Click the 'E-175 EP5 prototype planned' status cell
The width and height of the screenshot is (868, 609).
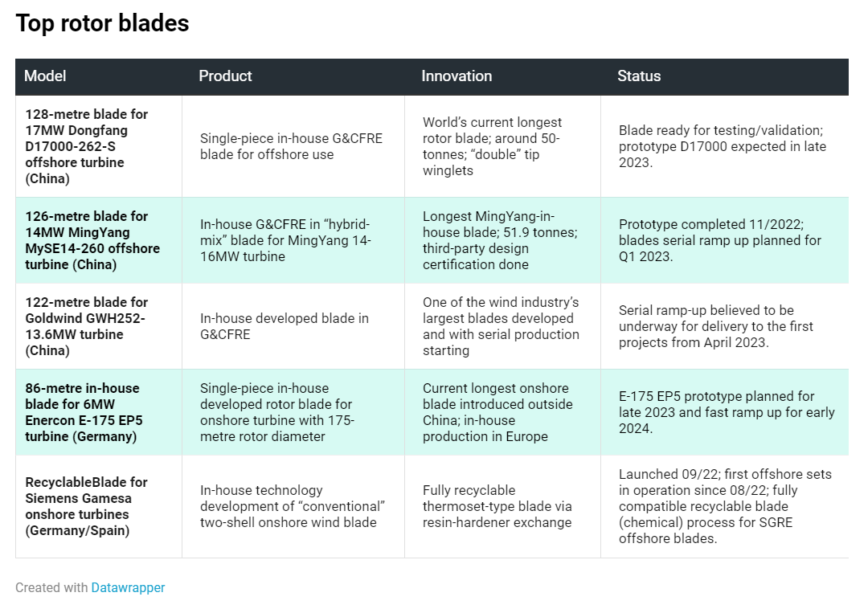point(726,412)
